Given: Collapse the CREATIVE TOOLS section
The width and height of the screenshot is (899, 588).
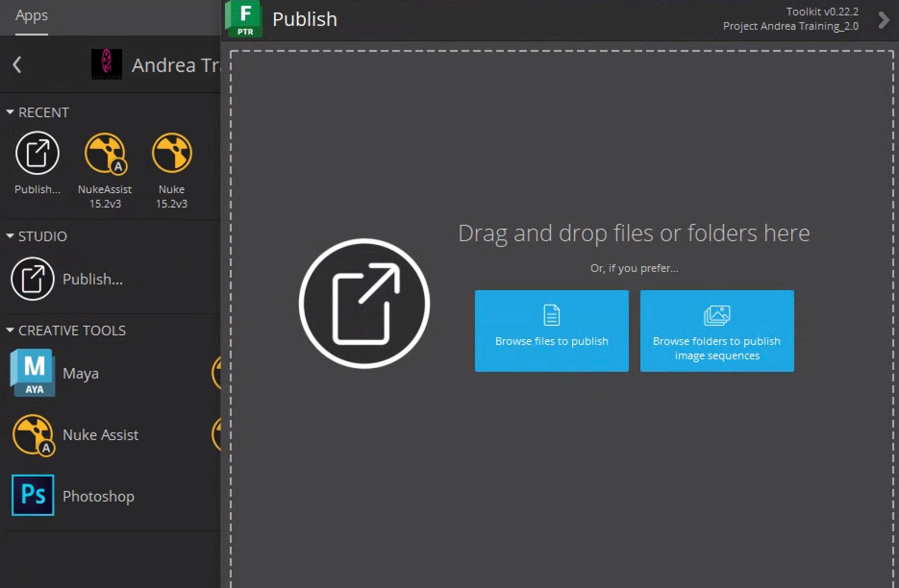Looking at the screenshot, I should [x=10, y=331].
